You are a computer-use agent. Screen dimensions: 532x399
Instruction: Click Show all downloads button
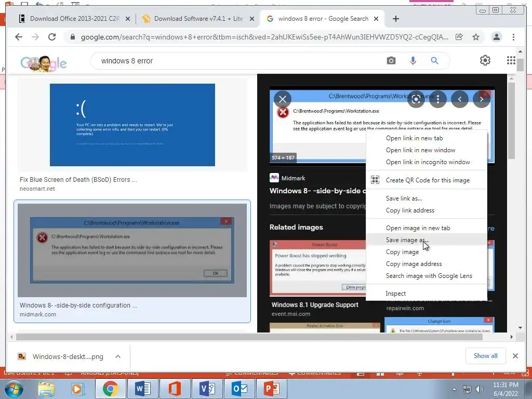(x=486, y=356)
